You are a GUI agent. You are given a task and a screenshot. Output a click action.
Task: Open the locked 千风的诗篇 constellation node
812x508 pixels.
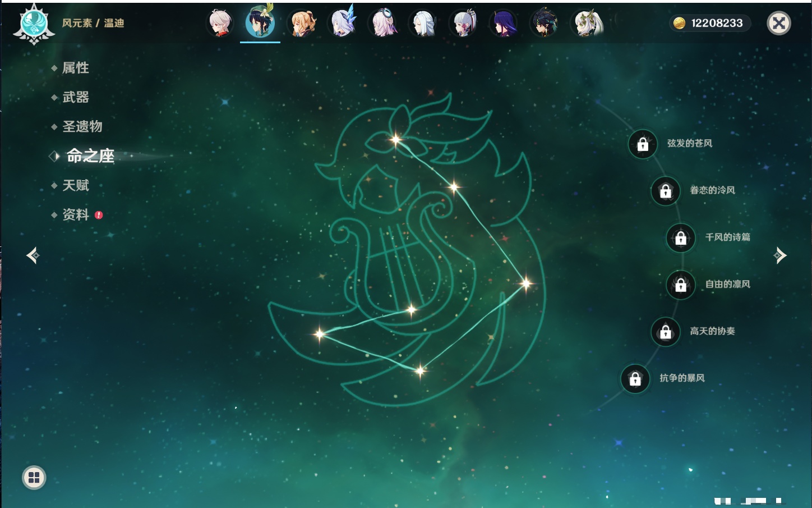point(681,238)
